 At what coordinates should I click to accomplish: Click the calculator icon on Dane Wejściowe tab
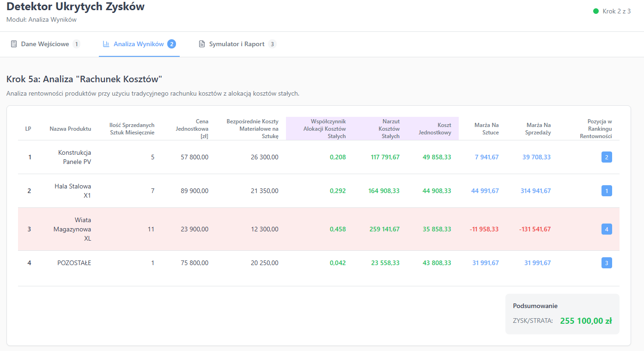click(x=14, y=44)
